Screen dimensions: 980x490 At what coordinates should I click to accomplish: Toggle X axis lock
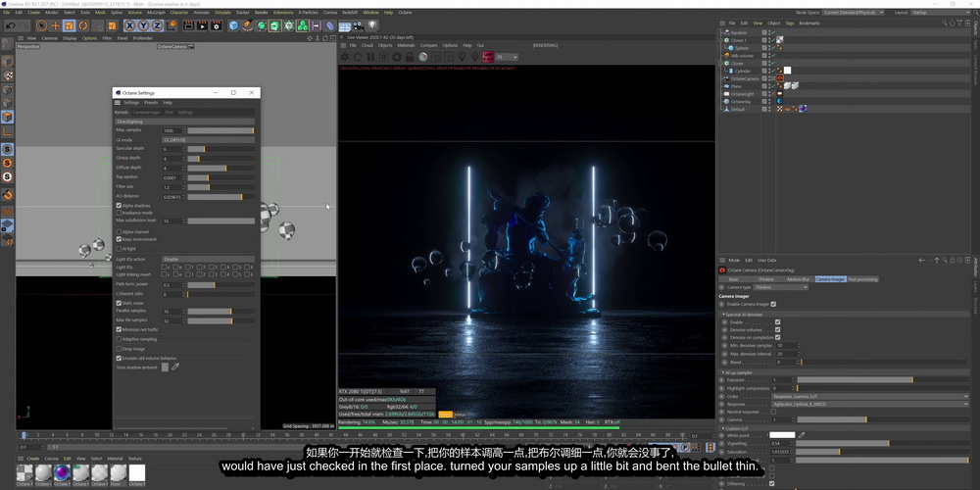pyautogui.click(x=129, y=25)
